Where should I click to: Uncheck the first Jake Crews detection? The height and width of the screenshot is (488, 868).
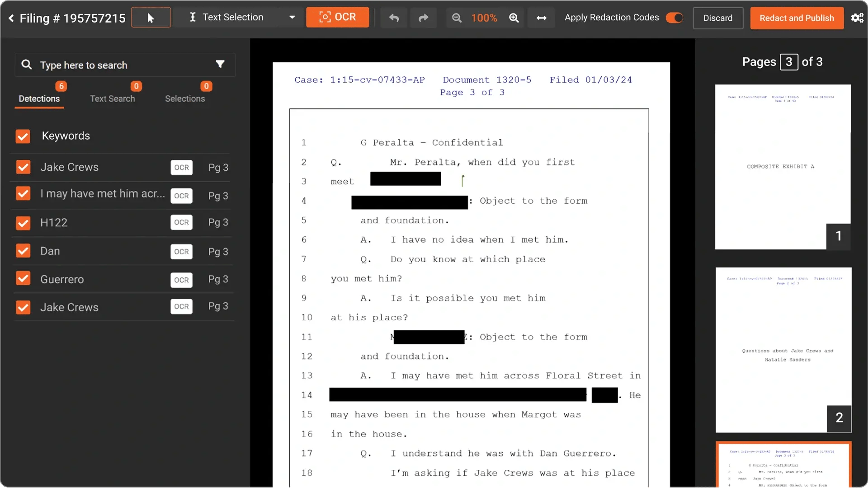click(23, 167)
